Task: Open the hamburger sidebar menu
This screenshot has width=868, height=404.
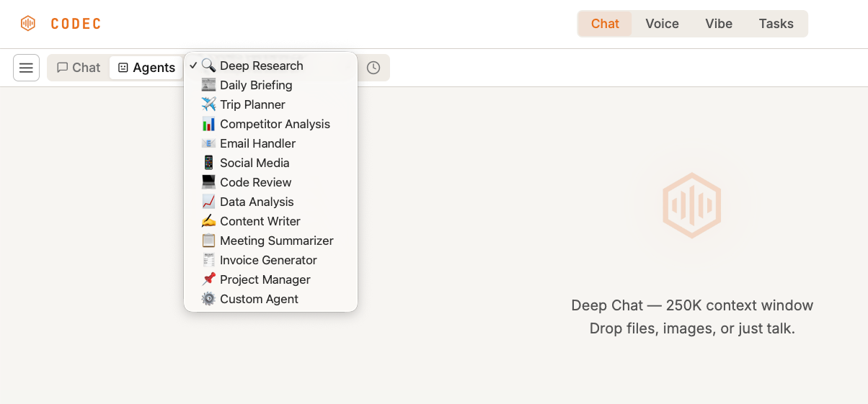Action: (x=26, y=68)
